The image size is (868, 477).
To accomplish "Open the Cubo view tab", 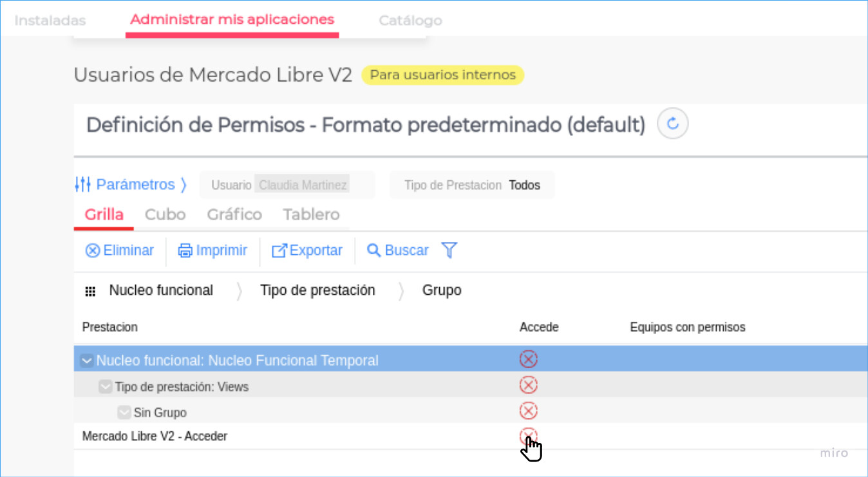I will [165, 214].
